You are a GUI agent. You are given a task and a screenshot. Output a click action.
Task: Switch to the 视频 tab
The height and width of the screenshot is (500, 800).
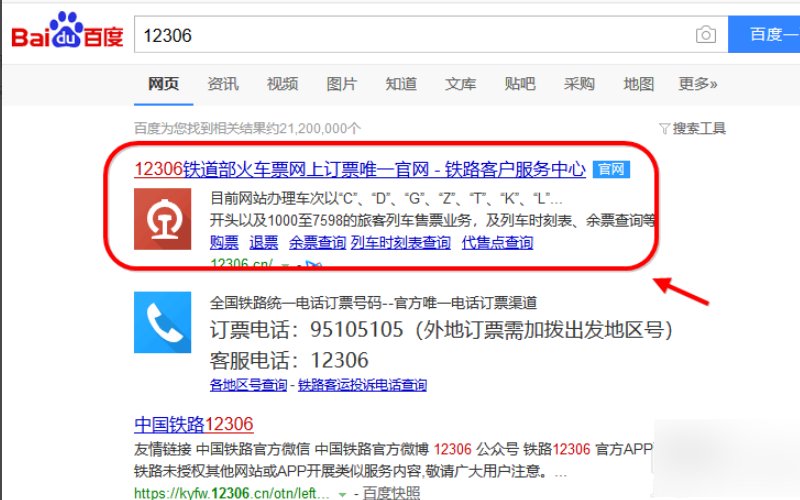click(x=282, y=84)
